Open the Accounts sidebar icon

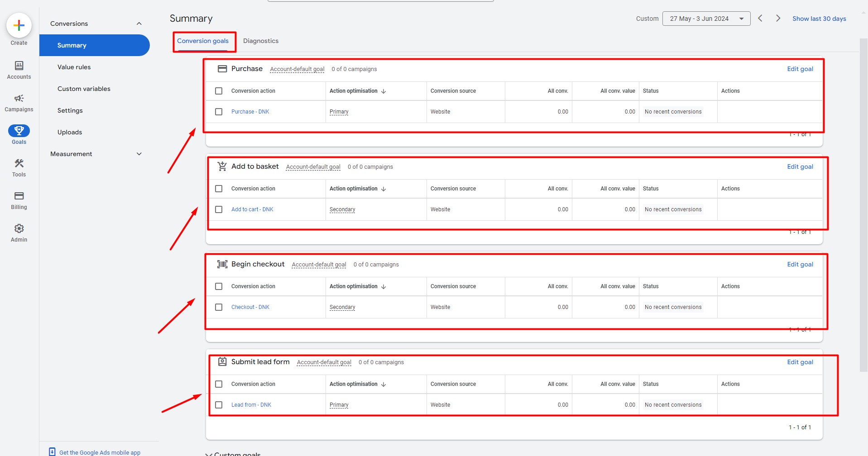(x=19, y=66)
